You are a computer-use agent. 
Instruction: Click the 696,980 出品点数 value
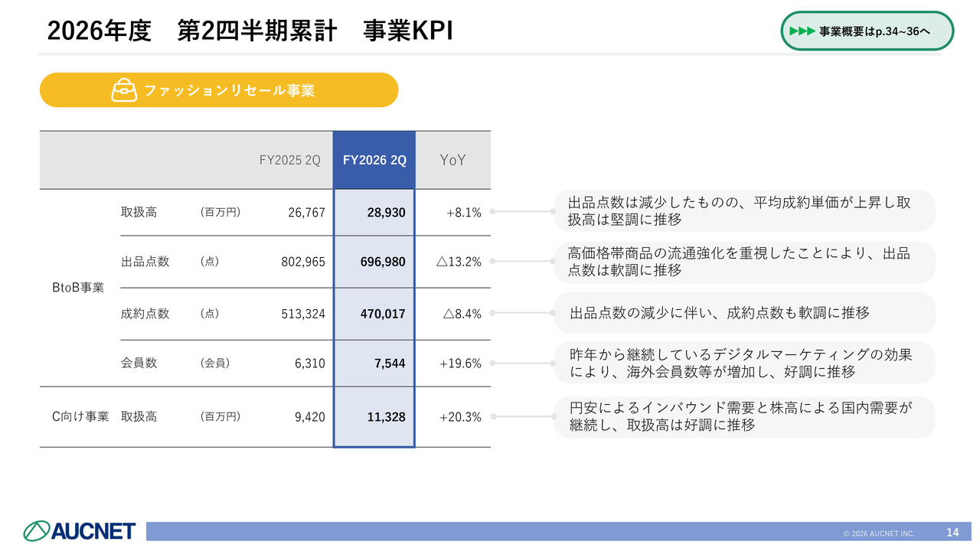pyautogui.click(x=383, y=262)
